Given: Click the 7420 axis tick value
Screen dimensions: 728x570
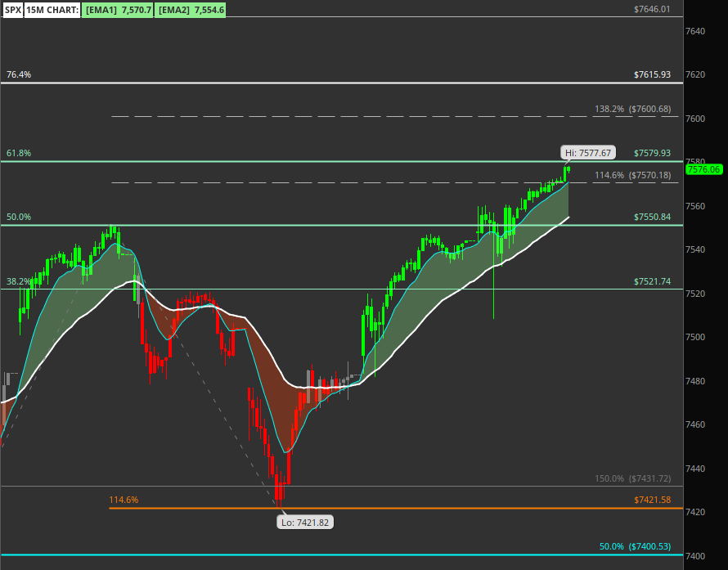Looking at the screenshot, I should point(695,513).
